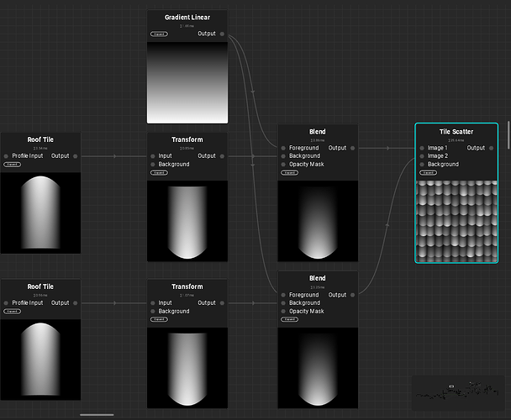Click the pill button on Tile Scatter node
Image resolution: width=511 pixels, height=420 pixels.
pos(429,172)
